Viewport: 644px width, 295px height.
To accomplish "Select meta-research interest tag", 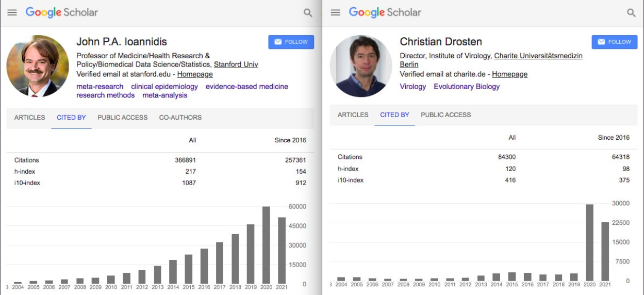I will 100,87.
